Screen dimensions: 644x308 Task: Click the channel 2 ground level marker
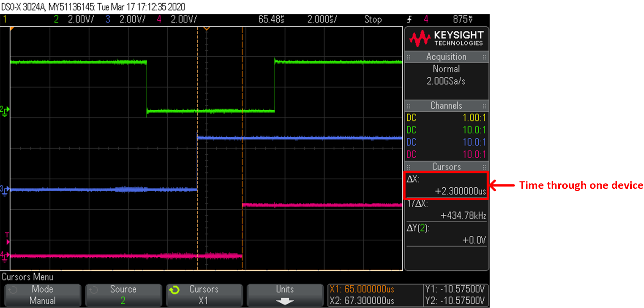4,111
